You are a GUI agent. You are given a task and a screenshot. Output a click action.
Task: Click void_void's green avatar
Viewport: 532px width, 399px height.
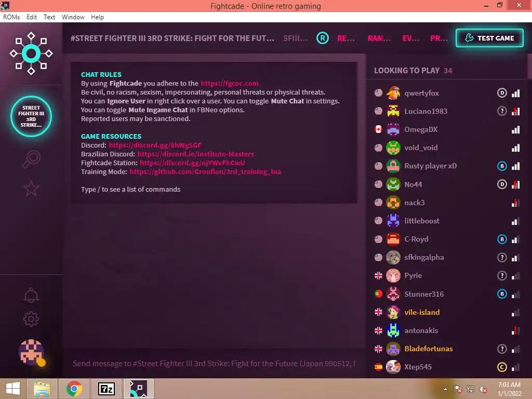tap(393, 148)
